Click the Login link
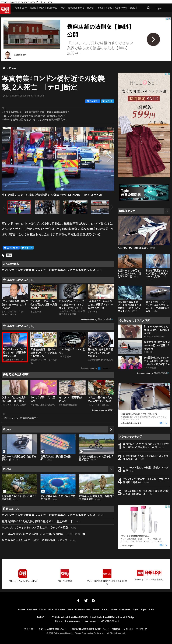The width and height of the screenshot is (172, 644). pyautogui.click(x=158, y=8)
